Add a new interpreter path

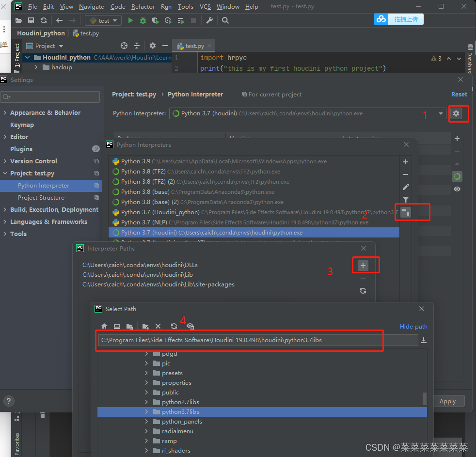(x=363, y=266)
